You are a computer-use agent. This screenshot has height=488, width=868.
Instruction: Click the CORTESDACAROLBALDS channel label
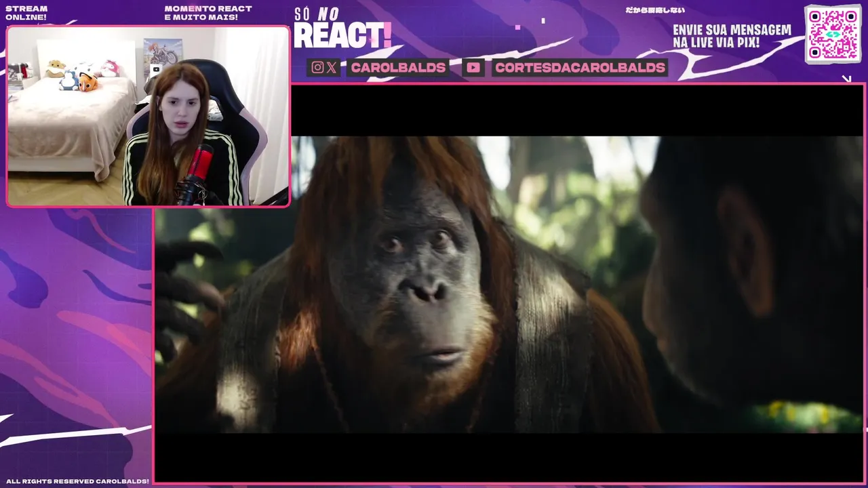(580, 67)
